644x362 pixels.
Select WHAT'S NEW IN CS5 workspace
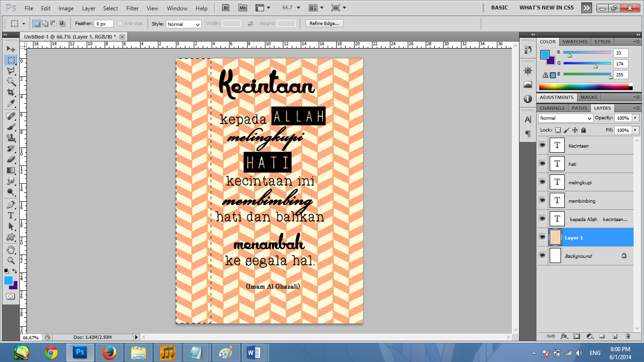[546, 8]
